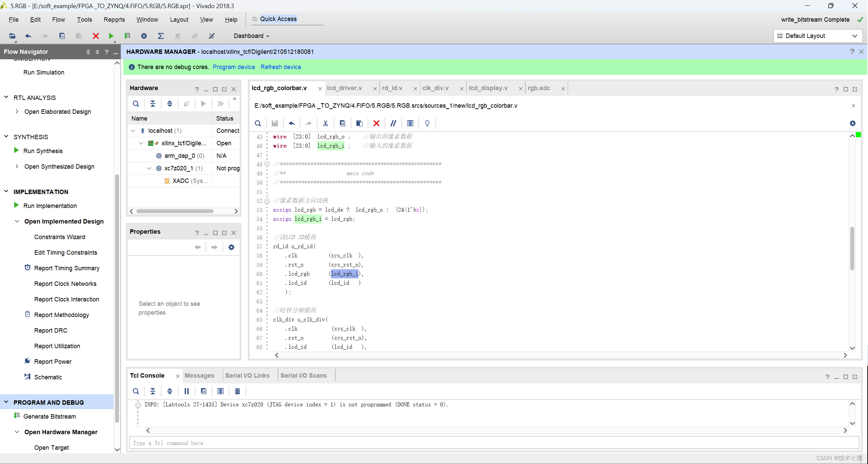Open the Reports menu

(x=114, y=20)
